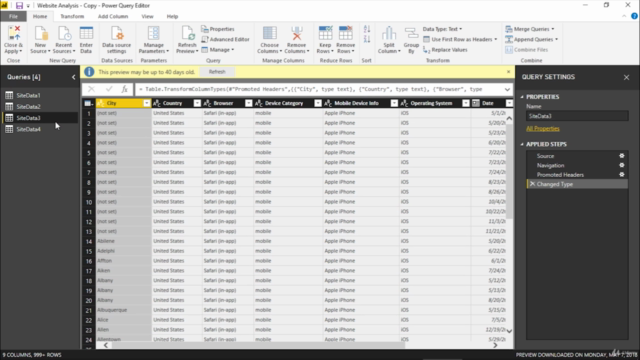Select the SiteData2 query

click(x=40, y=107)
